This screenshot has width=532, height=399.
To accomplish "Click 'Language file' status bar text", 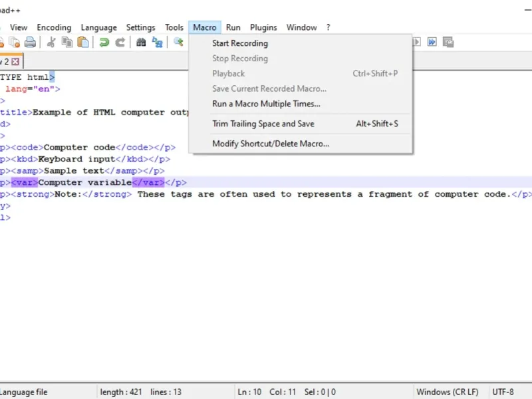I will (x=24, y=392).
